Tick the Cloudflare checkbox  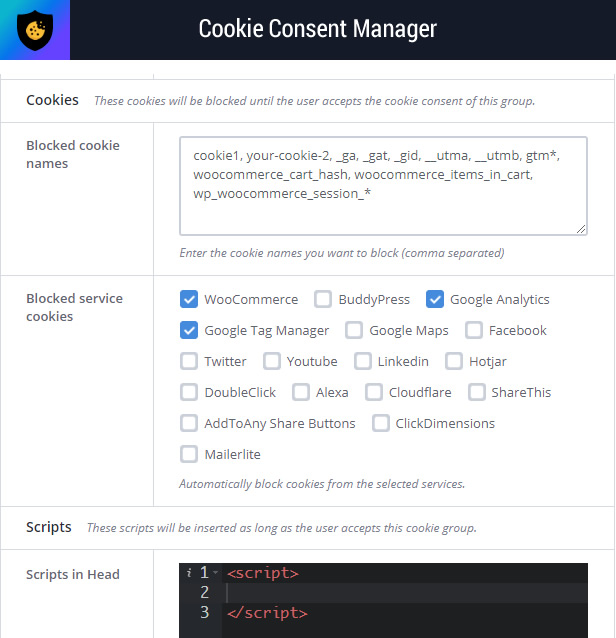pyautogui.click(x=374, y=392)
